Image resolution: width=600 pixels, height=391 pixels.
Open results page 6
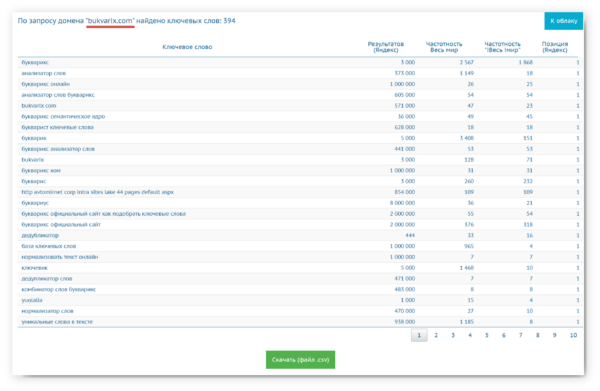pos(504,336)
